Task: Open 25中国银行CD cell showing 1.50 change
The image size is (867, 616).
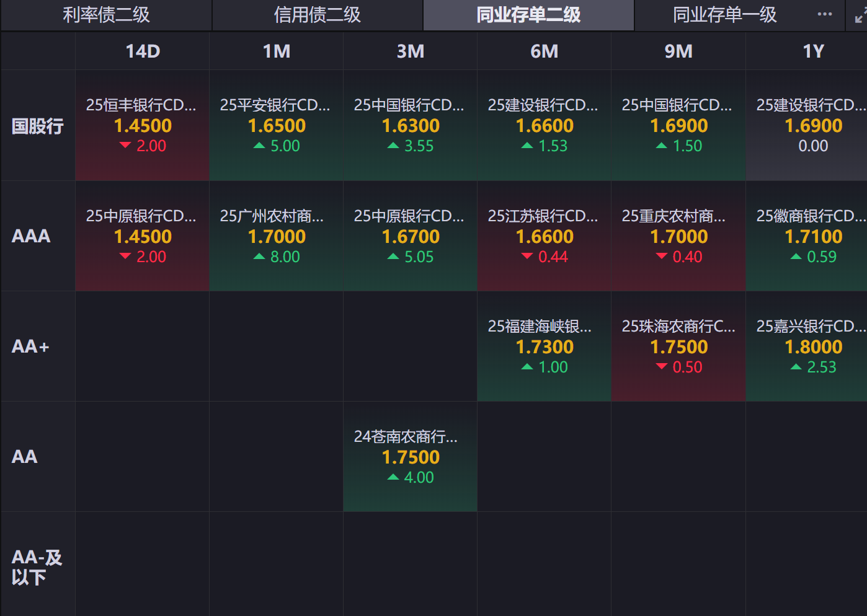Action: click(x=678, y=126)
